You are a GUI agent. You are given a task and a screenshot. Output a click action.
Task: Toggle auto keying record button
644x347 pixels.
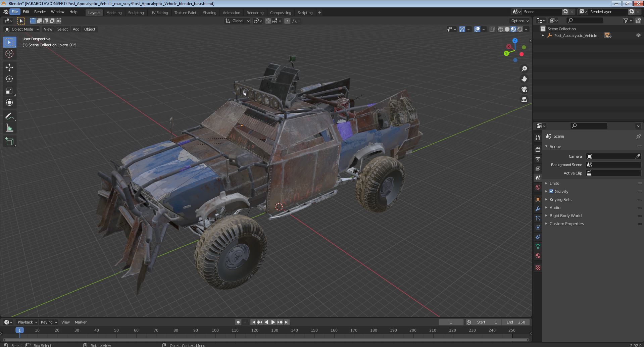point(238,322)
